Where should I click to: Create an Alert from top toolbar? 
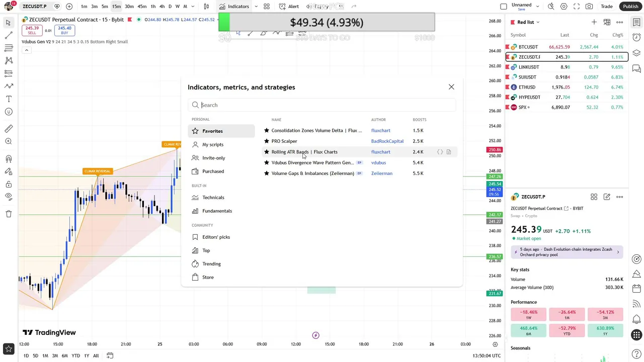pos(289,7)
